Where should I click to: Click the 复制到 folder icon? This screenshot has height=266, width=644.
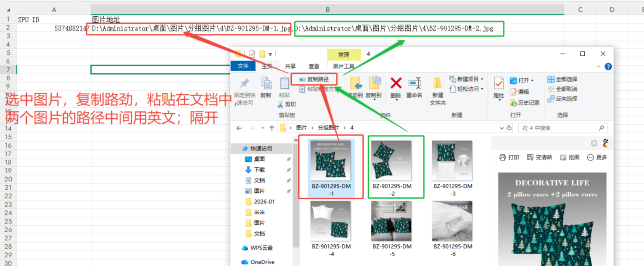374,83
